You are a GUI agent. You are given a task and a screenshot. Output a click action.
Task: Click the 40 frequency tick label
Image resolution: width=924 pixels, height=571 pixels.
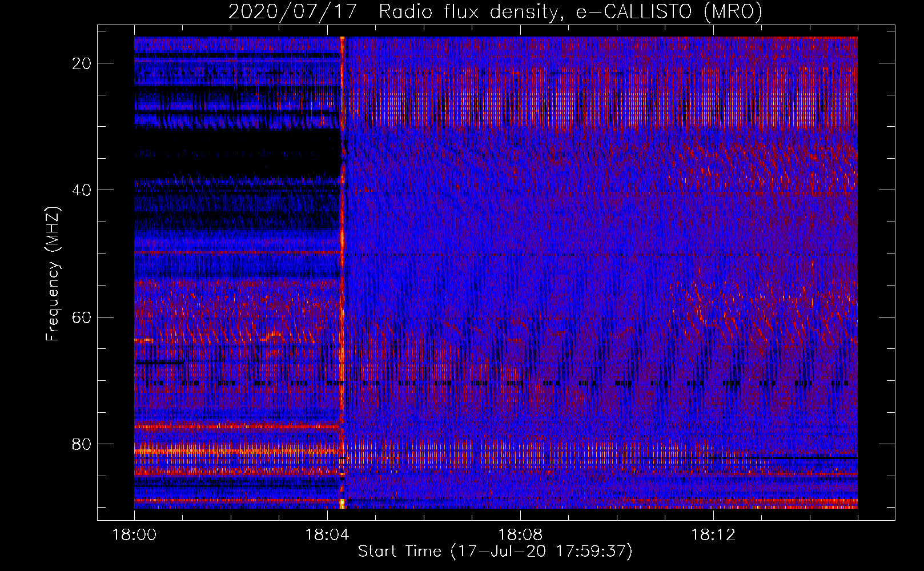coord(82,190)
